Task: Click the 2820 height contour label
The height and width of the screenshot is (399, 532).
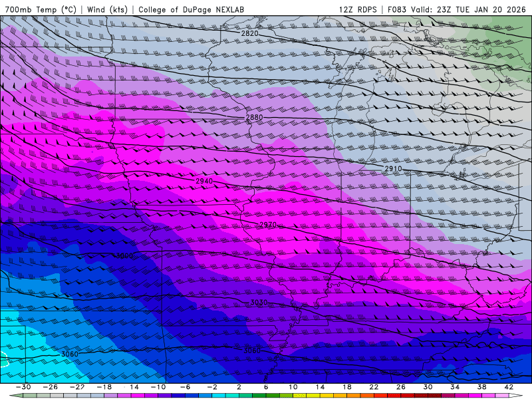Action: pos(250,33)
